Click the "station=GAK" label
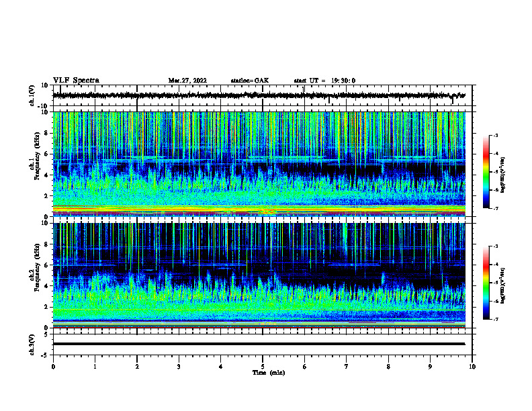This screenshot has height=411, width=532. (x=250, y=81)
